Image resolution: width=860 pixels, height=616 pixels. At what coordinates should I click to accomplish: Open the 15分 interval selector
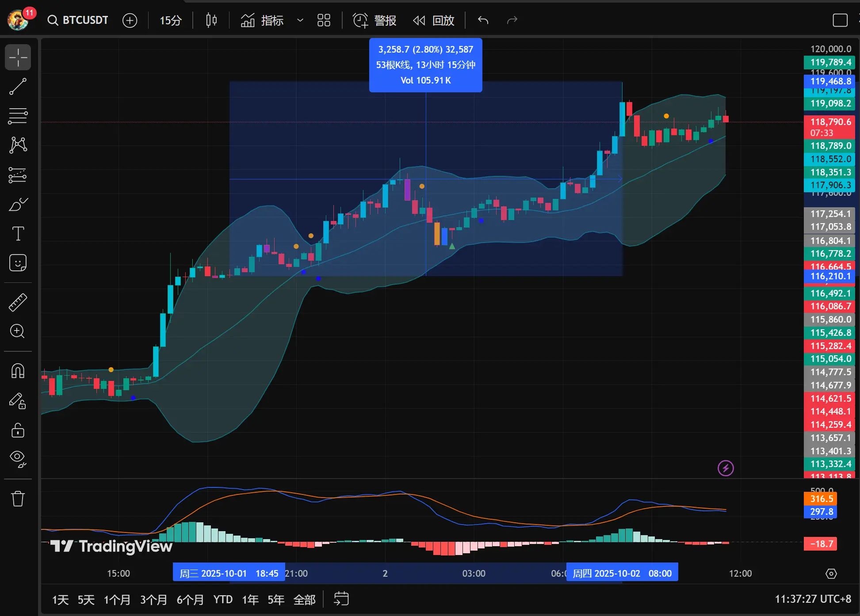coord(171,20)
